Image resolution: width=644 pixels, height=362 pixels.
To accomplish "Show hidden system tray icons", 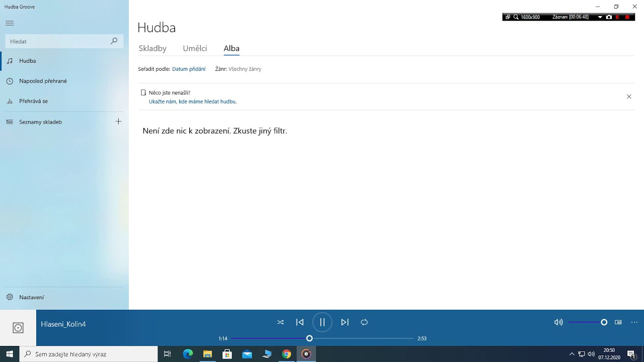I will (572, 354).
